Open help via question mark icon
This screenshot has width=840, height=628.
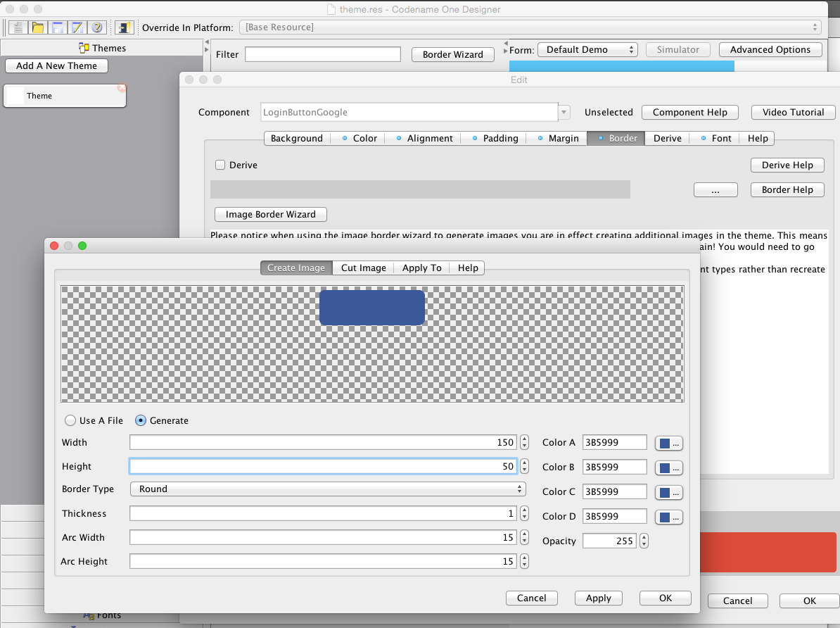pos(96,27)
